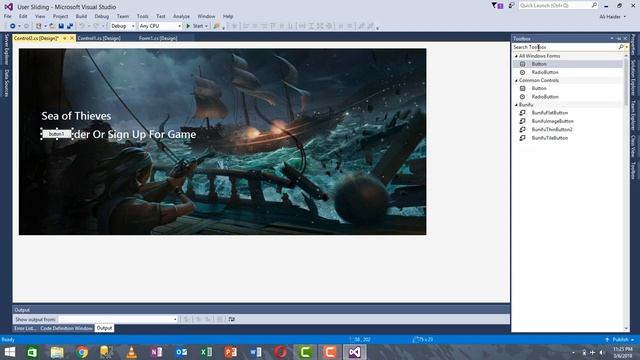Collapse the Bunifu toolbox group

point(516,105)
